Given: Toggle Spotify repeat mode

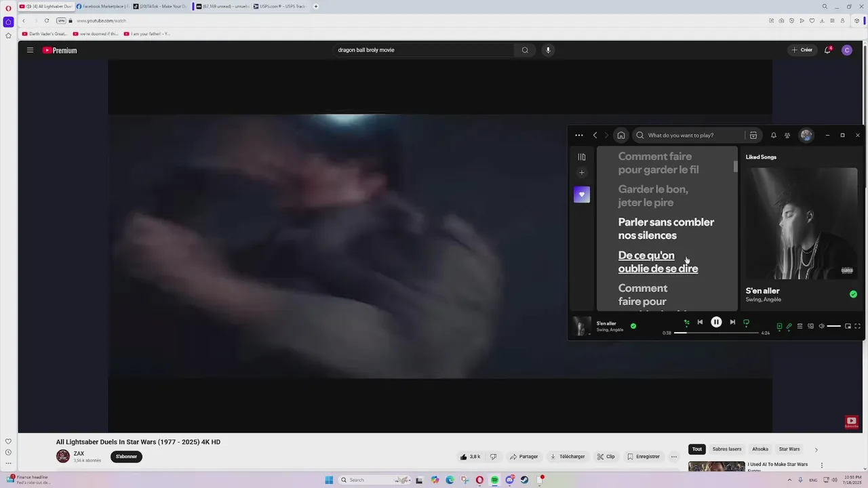Looking at the screenshot, I should [x=747, y=323].
